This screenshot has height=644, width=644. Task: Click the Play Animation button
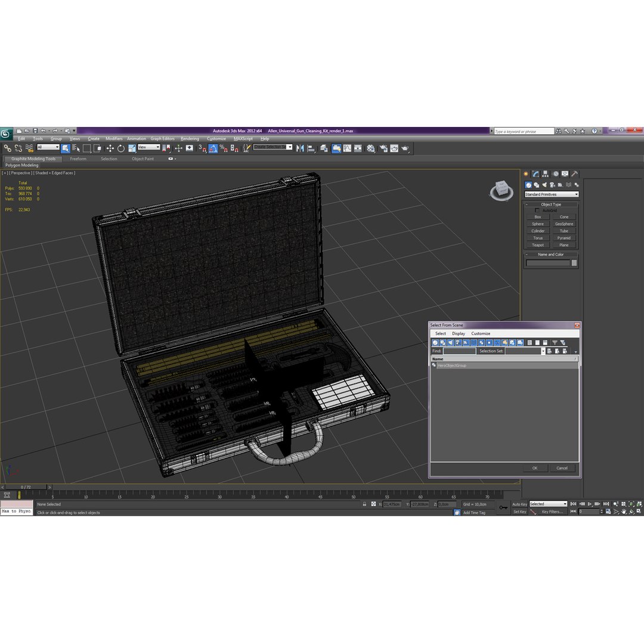tap(590, 504)
